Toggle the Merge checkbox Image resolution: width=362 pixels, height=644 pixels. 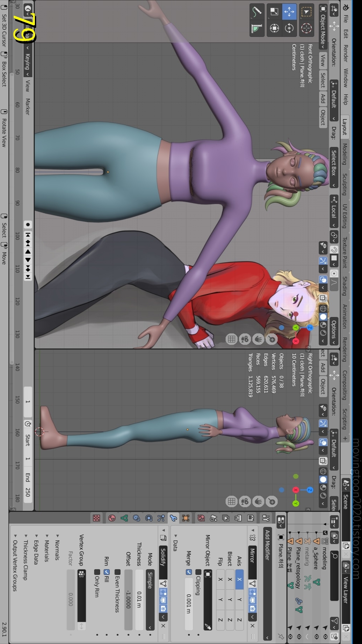coord(189,572)
